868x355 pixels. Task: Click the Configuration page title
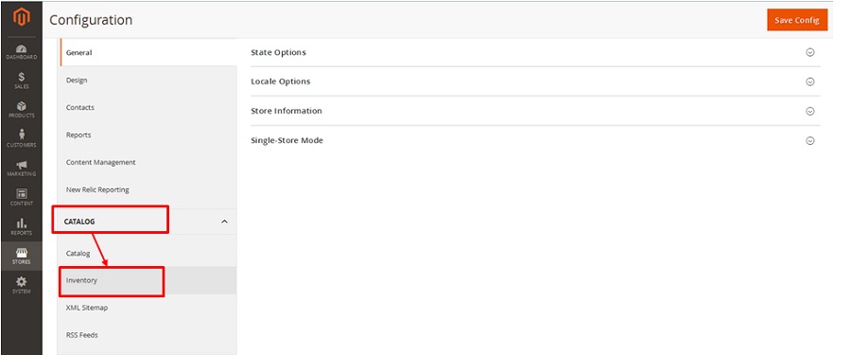[91, 21]
